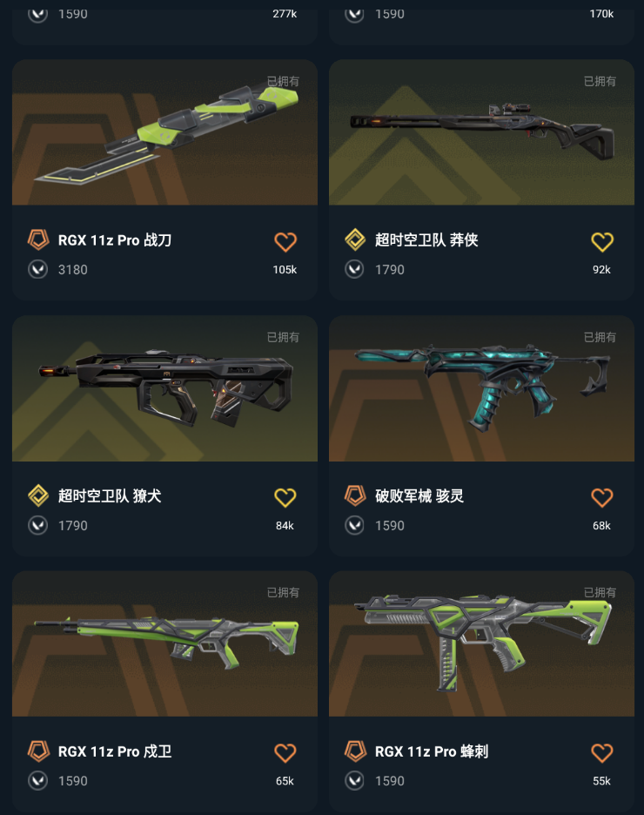This screenshot has width=644, height=815.
Task: Open the 超时空卫队 獠犬 skin name
Action: (110, 495)
